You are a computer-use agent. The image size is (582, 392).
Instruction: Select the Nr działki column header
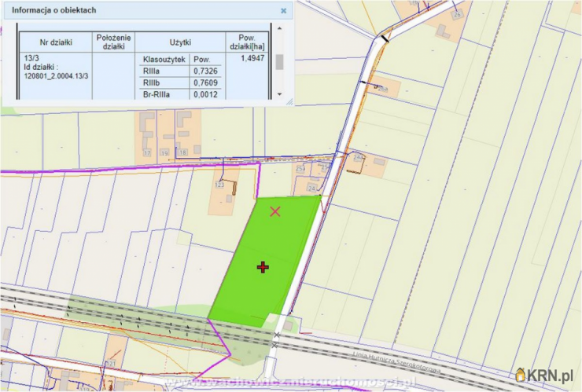point(54,41)
